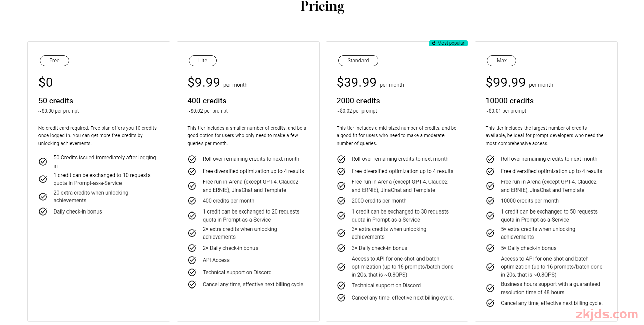Click the Free plan pill button
644x325 pixels.
pos(54,61)
